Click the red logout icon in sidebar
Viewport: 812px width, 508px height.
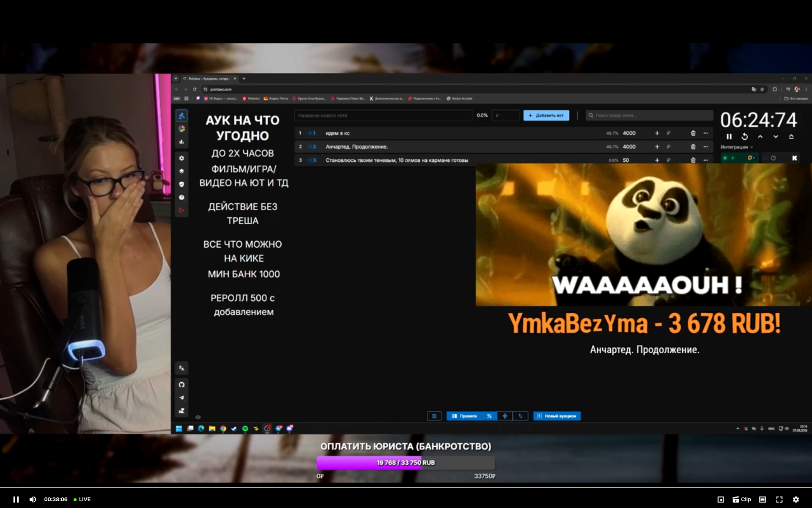click(181, 210)
